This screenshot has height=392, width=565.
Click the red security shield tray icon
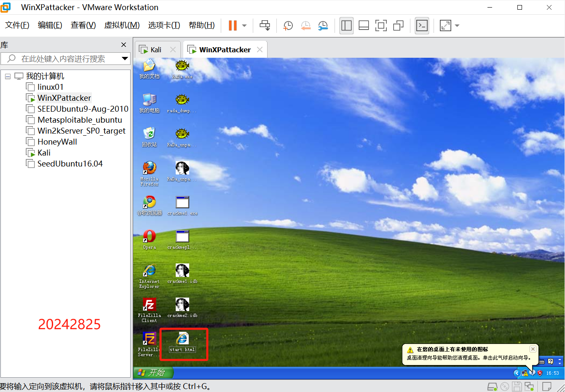click(540, 373)
